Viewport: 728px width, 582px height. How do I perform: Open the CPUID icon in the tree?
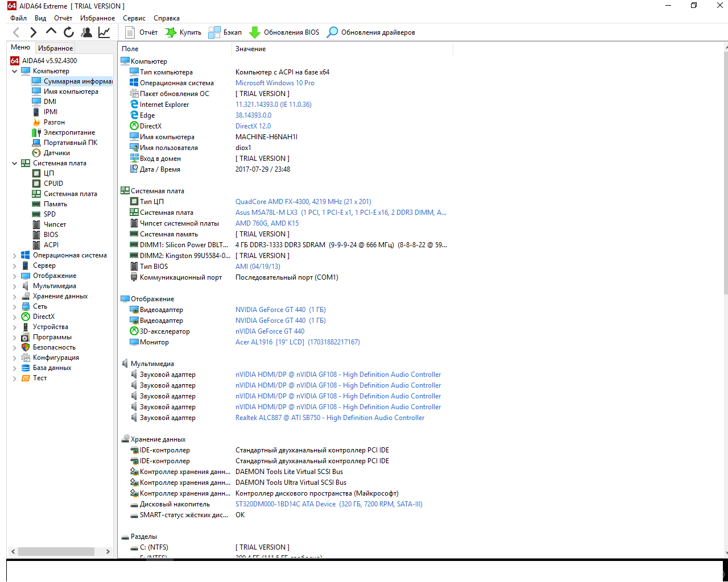[36, 184]
